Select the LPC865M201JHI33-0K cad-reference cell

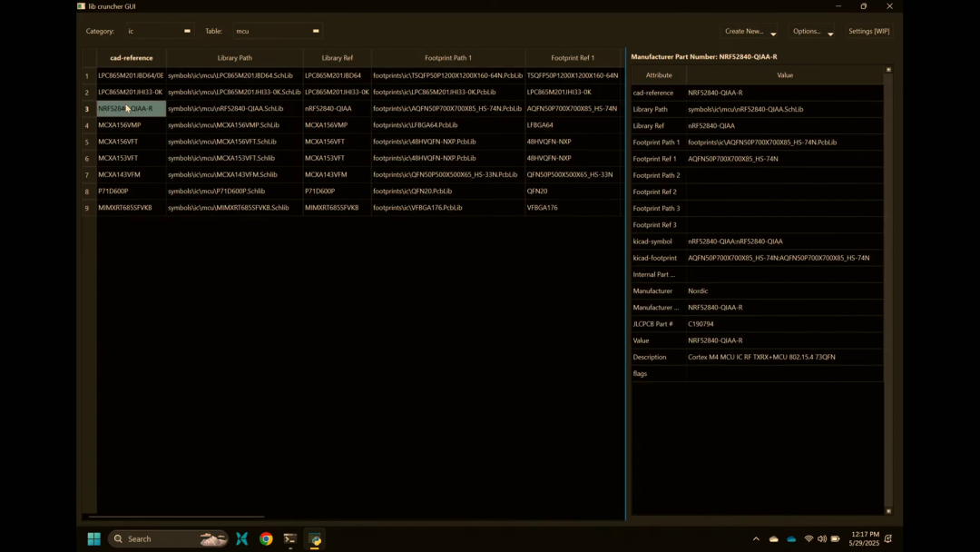coord(132,92)
